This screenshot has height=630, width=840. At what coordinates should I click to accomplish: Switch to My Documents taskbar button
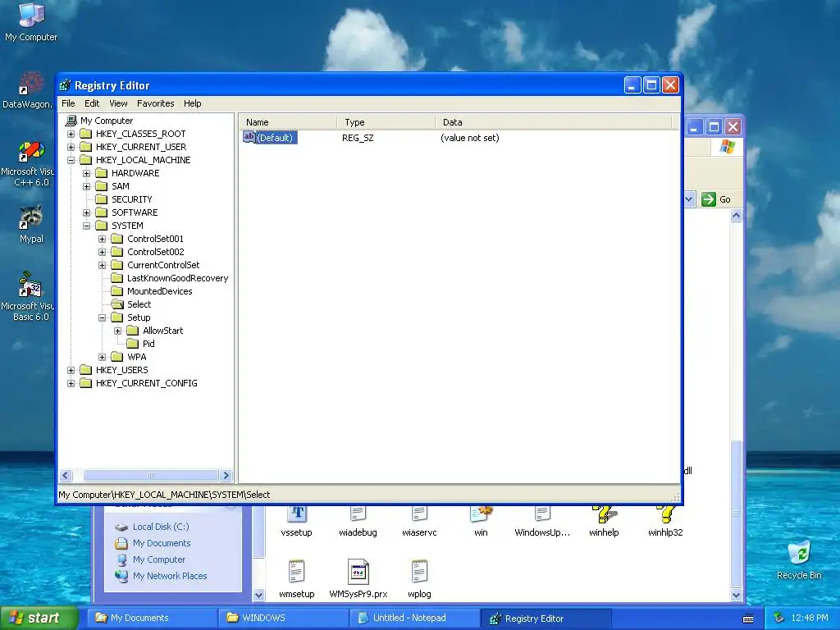pos(153,618)
